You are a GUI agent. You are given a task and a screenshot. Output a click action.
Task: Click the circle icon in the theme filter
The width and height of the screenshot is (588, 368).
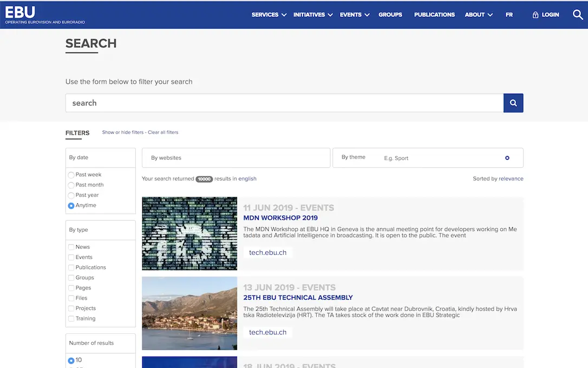507,158
